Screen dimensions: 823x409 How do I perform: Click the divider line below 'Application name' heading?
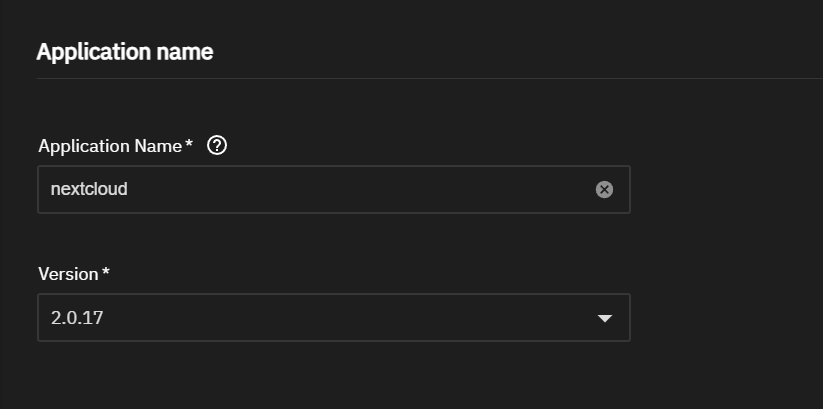tap(420, 78)
